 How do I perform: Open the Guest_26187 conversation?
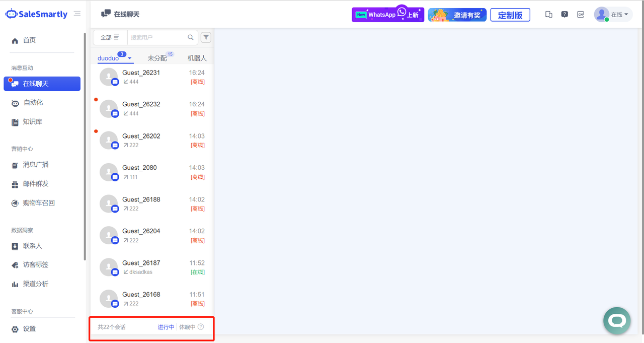(x=152, y=267)
